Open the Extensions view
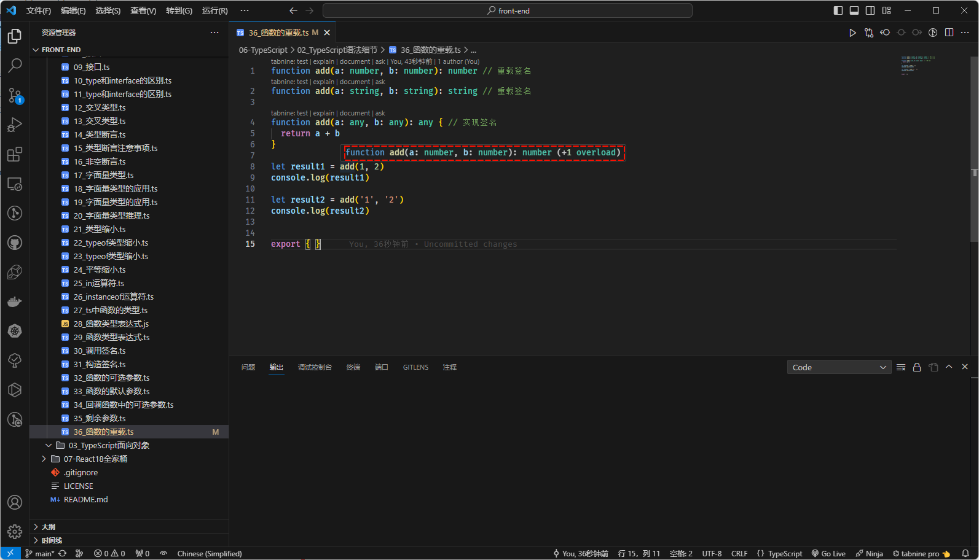This screenshot has width=979, height=560. pyautogui.click(x=15, y=154)
